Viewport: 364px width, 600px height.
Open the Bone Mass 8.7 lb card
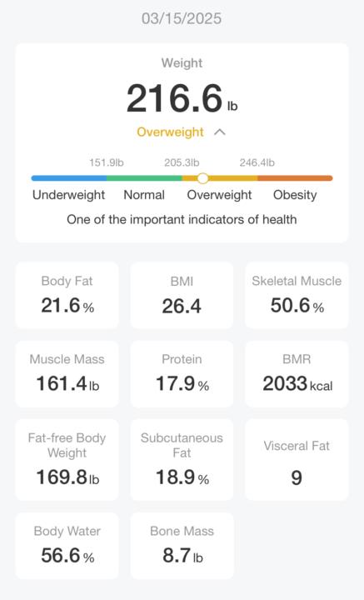182,546
